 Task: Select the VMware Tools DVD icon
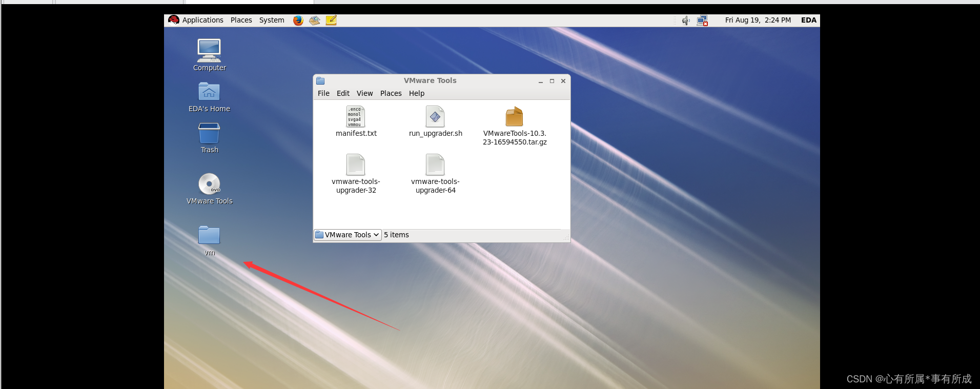pyautogui.click(x=209, y=184)
